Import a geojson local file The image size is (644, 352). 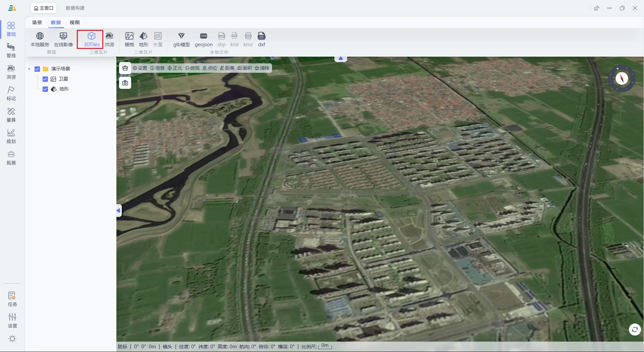click(204, 39)
